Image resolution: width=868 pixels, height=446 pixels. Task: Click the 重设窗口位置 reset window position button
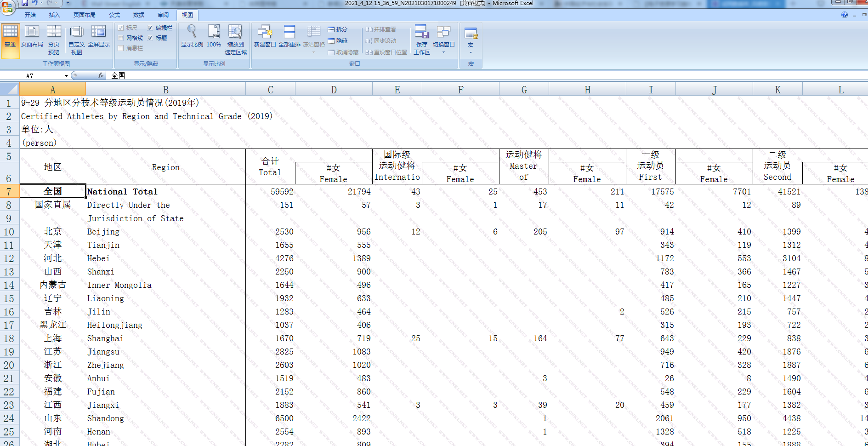(x=386, y=52)
